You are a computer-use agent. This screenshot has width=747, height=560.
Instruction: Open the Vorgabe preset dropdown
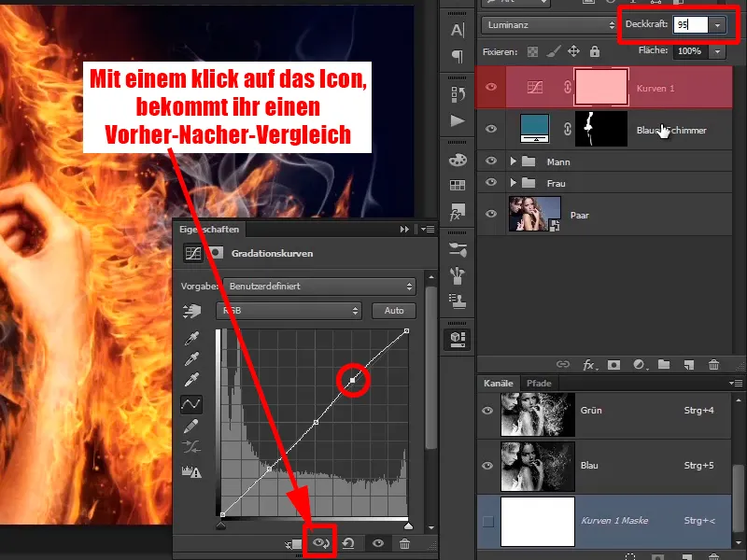tap(319, 287)
